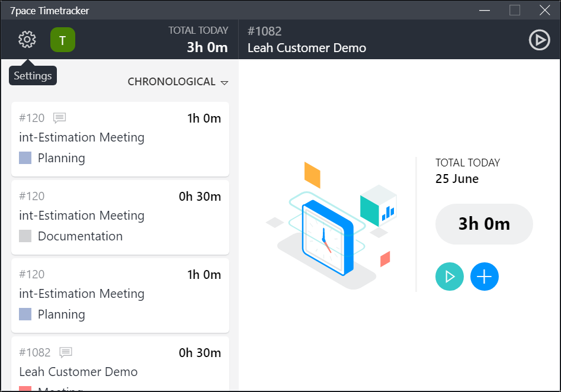Click the Settings tooltip label
Viewport: 561px width, 392px height.
(33, 75)
